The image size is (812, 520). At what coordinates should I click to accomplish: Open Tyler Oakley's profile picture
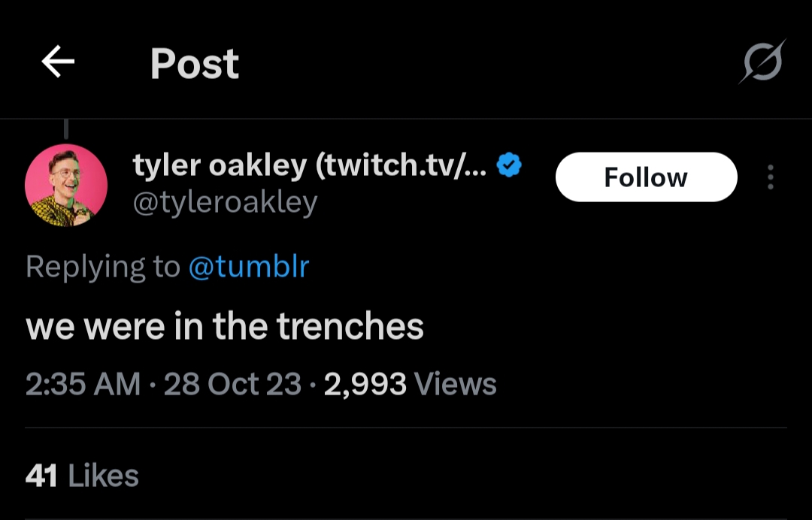66,186
